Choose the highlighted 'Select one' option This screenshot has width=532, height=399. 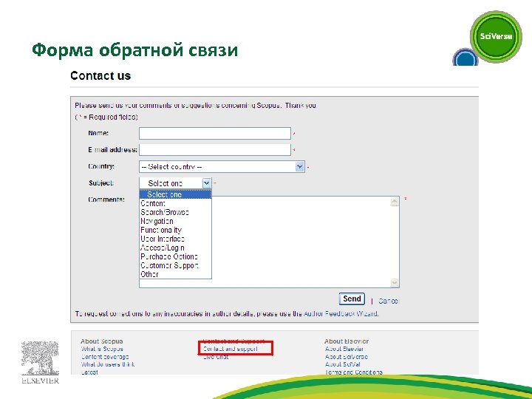coord(175,194)
